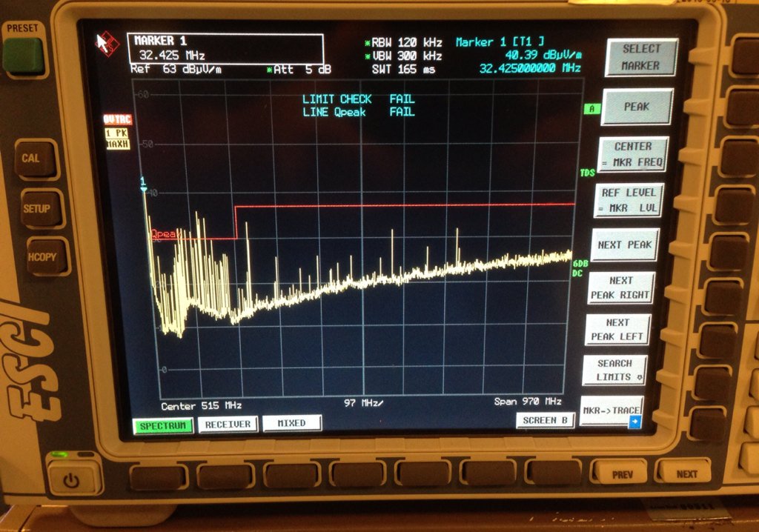The image size is (759, 532).
Task: Click the Ref 63 dBµV/m readout
Action: [x=176, y=69]
